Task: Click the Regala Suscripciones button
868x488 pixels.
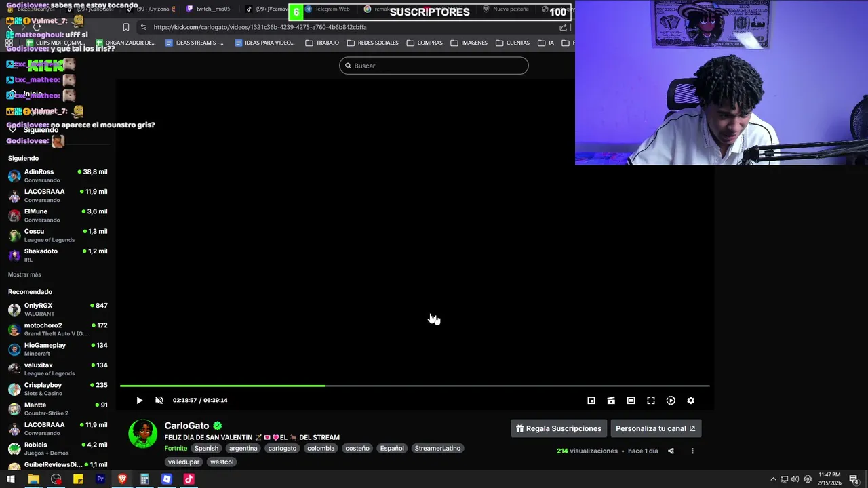Action: pyautogui.click(x=559, y=428)
